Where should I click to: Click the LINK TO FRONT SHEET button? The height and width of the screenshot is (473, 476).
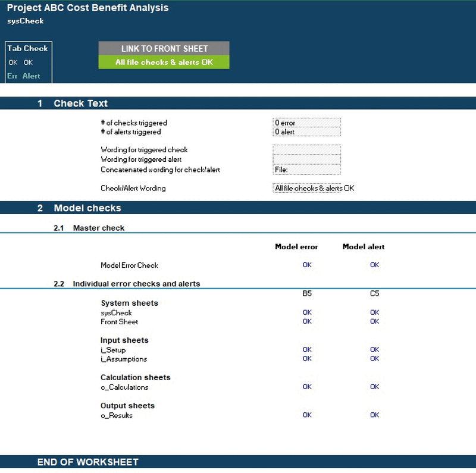point(164,48)
